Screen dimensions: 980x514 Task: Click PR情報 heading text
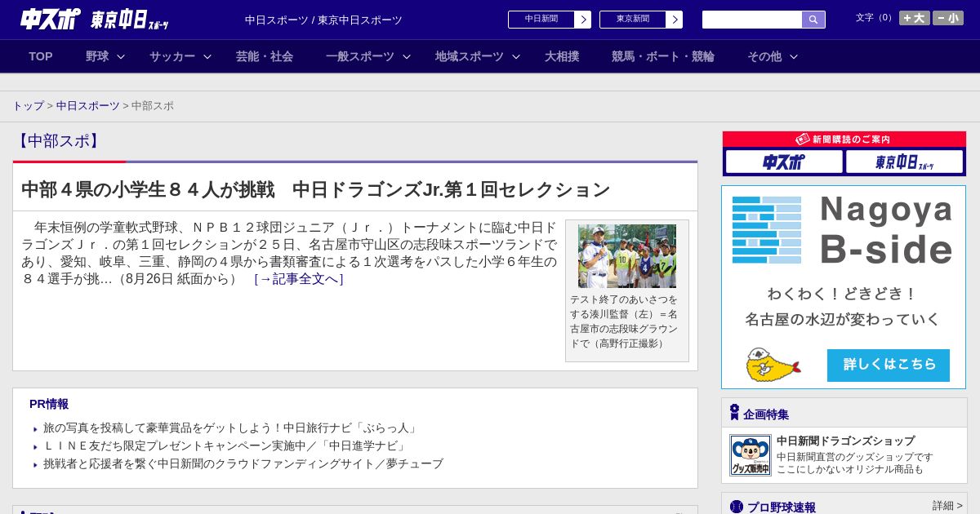pyautogui.click(x=49, y=404)
